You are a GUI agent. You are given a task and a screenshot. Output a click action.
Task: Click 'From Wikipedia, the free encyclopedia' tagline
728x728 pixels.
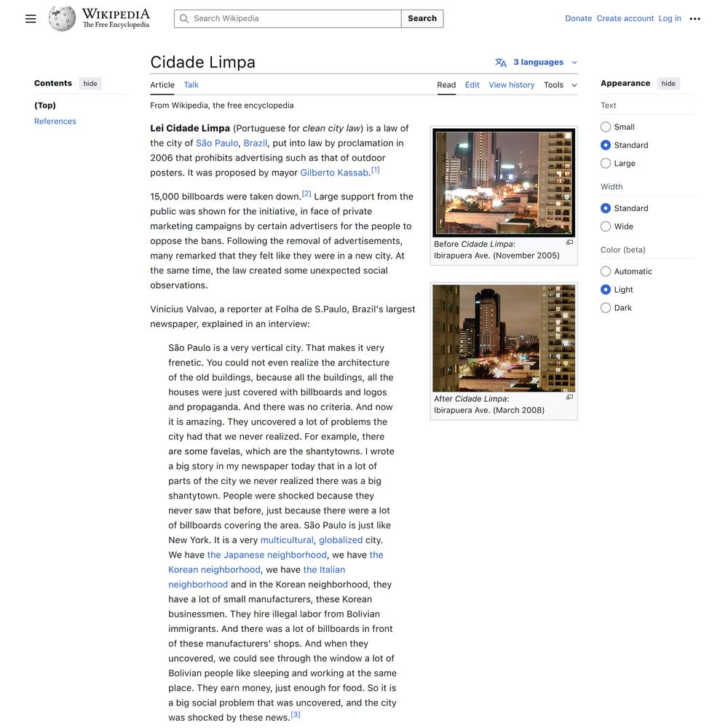pos(222,106)
